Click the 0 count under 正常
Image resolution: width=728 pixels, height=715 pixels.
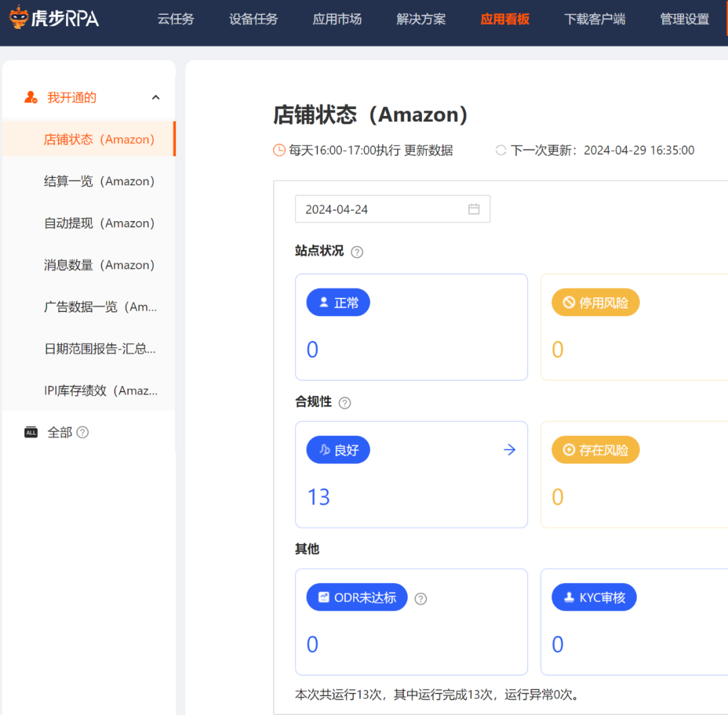[313, 349]
